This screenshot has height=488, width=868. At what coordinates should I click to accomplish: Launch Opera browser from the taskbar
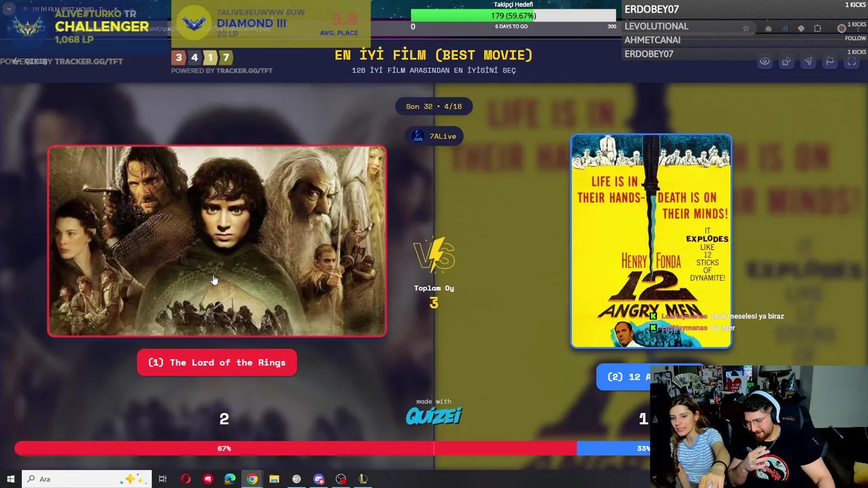[x=186, y=479]
